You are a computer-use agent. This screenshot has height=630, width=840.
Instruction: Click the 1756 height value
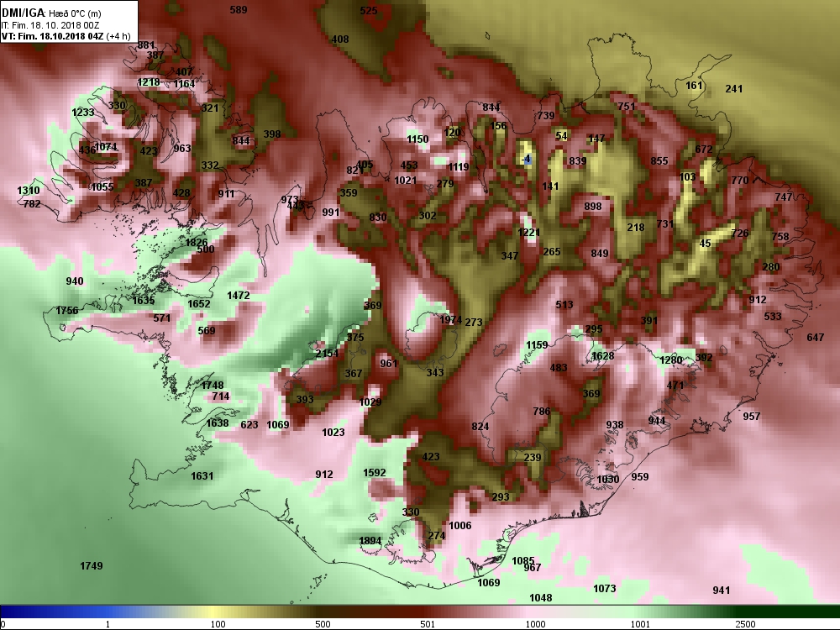click(67, 310)
